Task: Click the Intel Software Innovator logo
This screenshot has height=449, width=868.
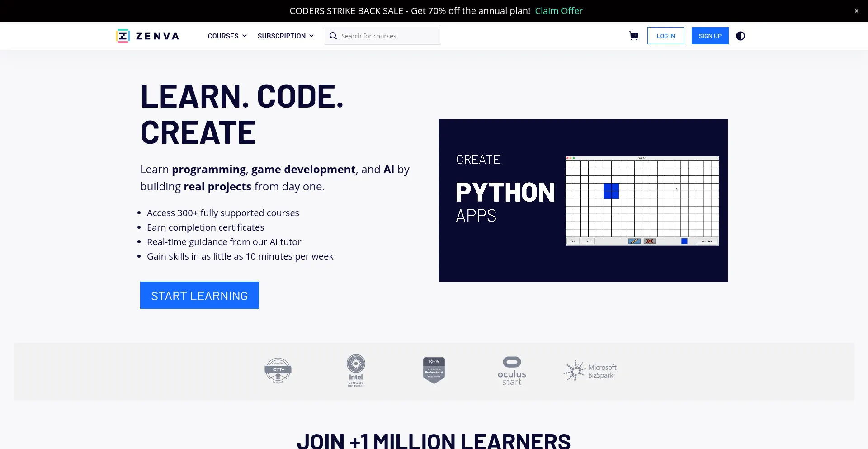Action: click(356, 371)
